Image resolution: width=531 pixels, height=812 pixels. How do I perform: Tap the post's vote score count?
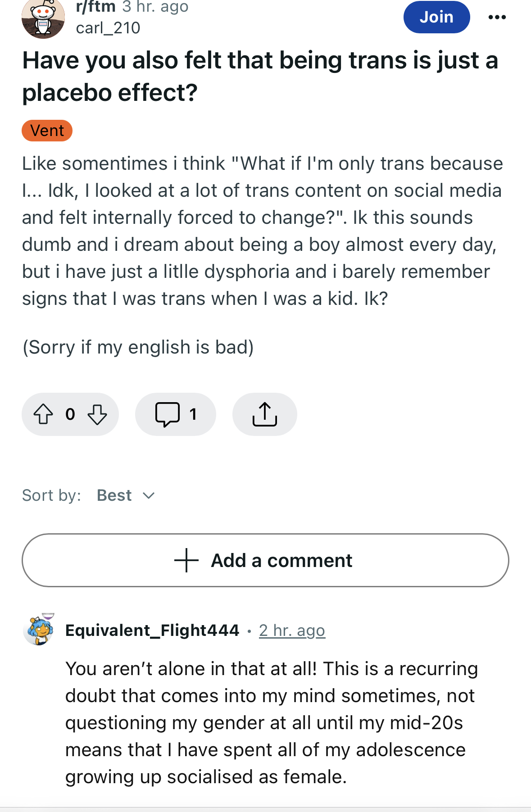[x=70, y=414]
